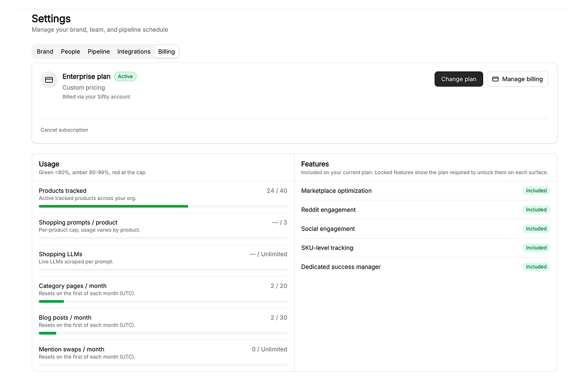The height and width of the screenshot is (381, 588).
Task: Click the Shopping prompts / product label
Action: 78,223
